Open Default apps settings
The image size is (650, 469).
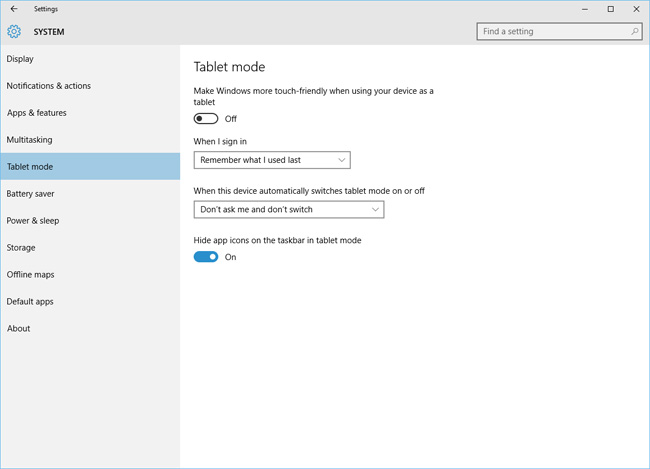(x=90, y=301)
